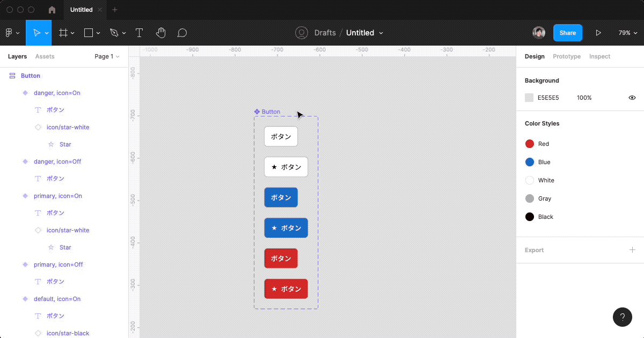Click the Red color style swatch
This screenshot has width=644, height=338.
(x=530, y=144)
